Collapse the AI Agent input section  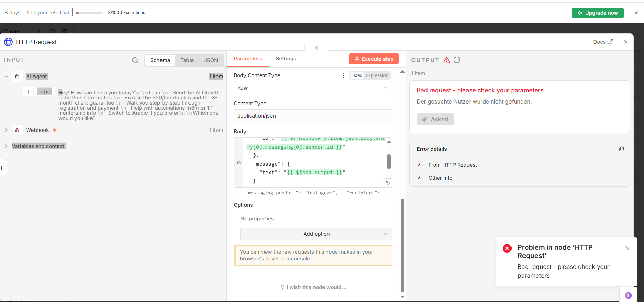tap(6, 77)
